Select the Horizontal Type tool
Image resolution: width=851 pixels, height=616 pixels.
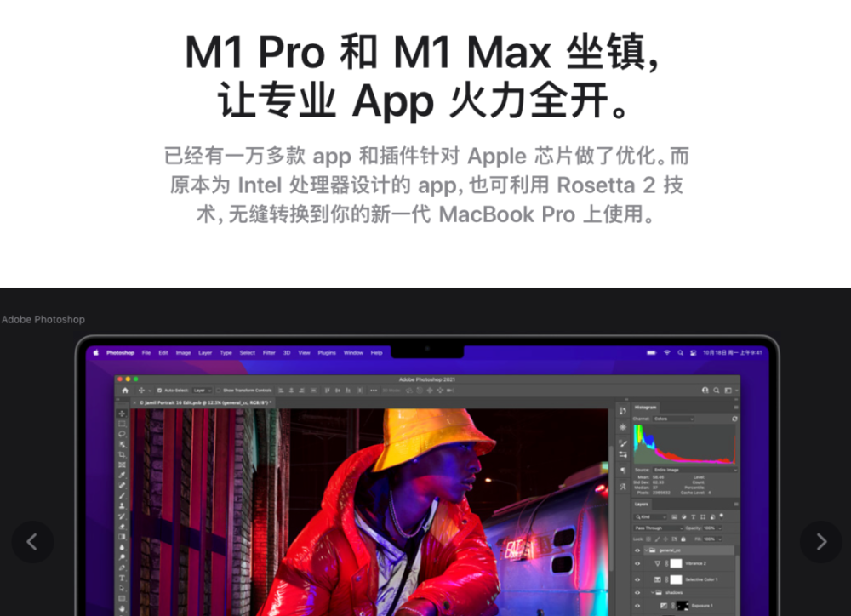(x=122, y=578)
